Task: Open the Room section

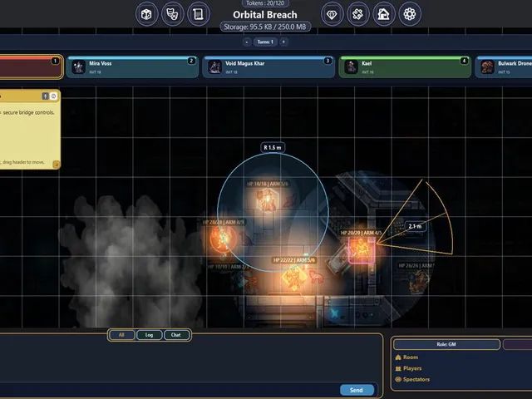Action: (406, 357)
